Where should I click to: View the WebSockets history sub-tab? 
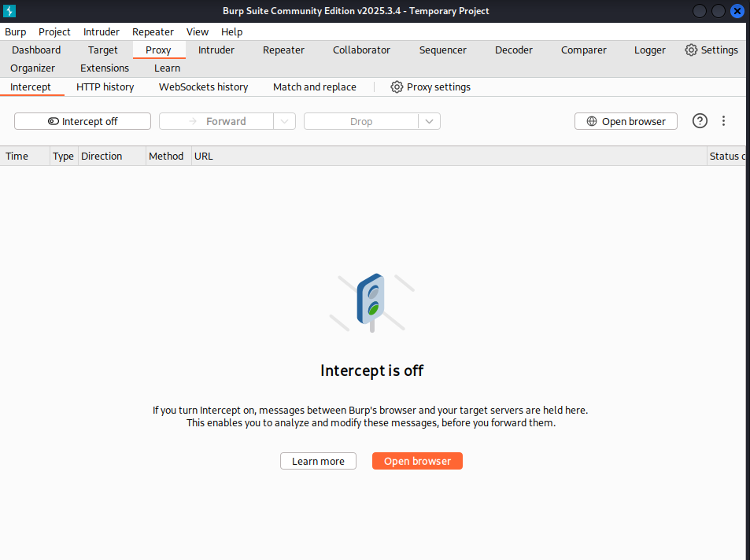coord(203,87)
